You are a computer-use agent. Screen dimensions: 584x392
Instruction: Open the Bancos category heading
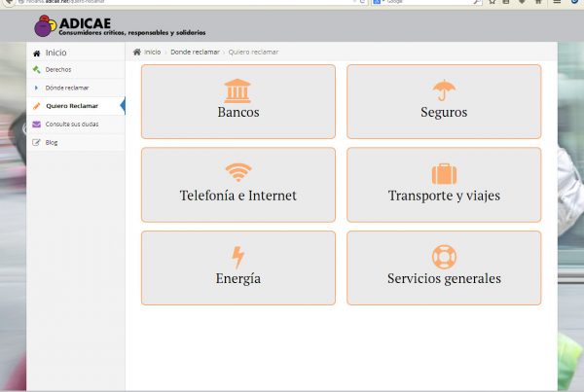point(237,113)
